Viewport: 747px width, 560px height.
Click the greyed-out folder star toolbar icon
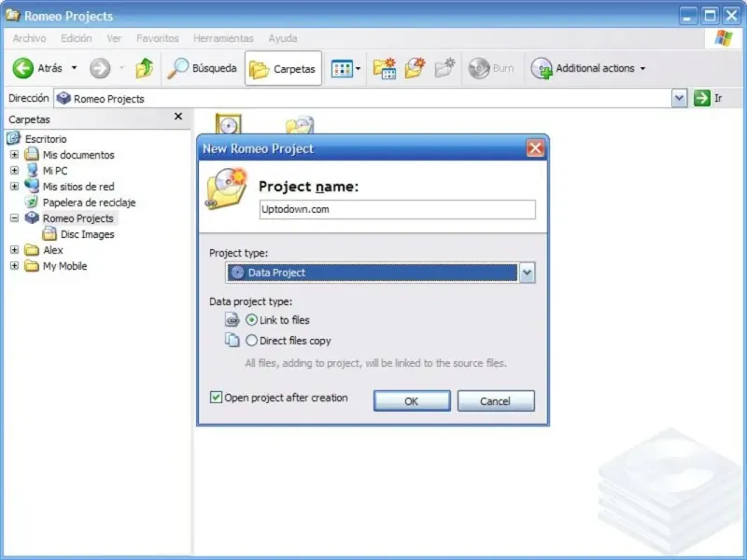[445, 68]
